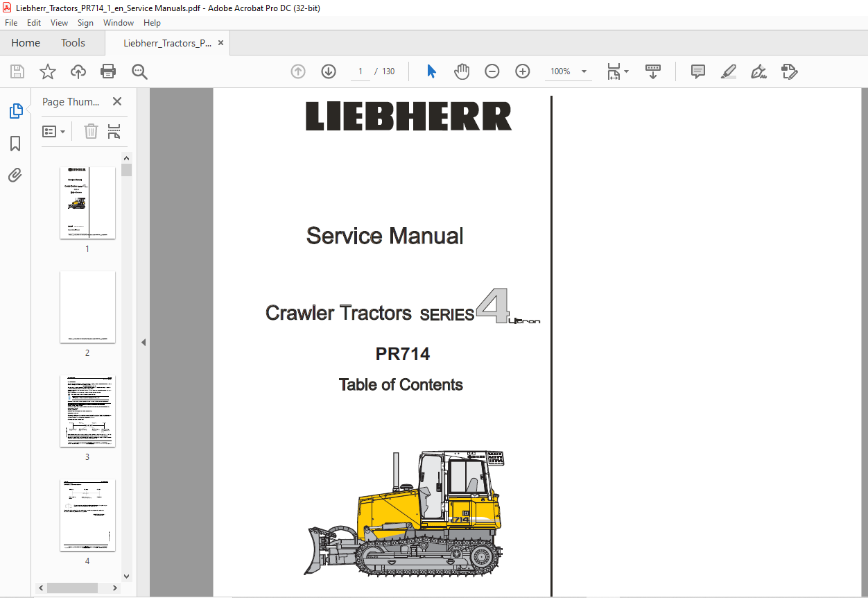868x598 pixels.
Task: Open the View menu
Action: [59, 23]
